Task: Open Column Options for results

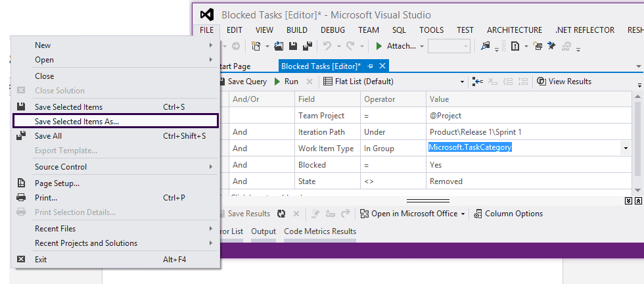Action: 509,214
